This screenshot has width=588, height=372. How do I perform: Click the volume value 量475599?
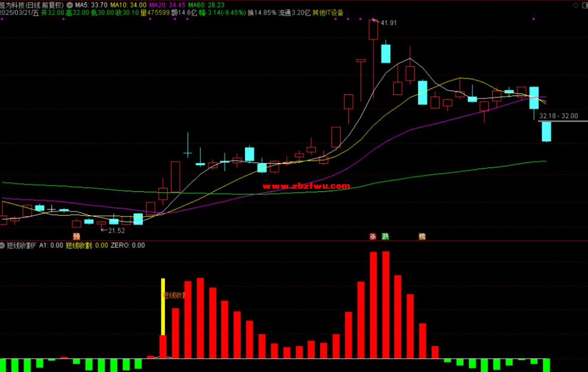pyautogui.click(x=155, y=13)
